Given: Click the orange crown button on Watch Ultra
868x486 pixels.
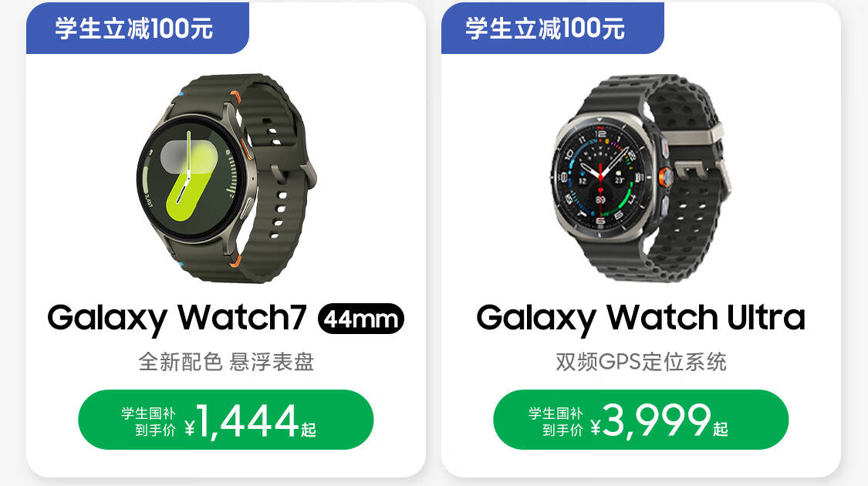Looking at the screenshot, I should point(665,177).
